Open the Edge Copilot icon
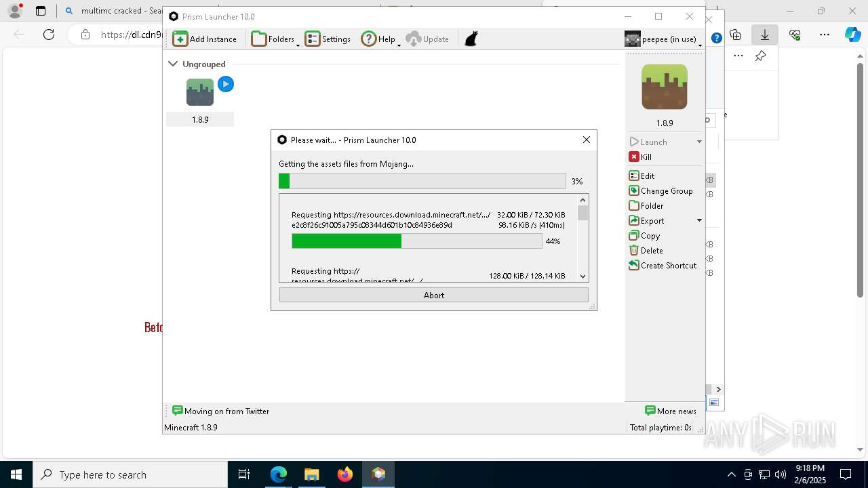 pyautogui.click(x=852, y=35)
